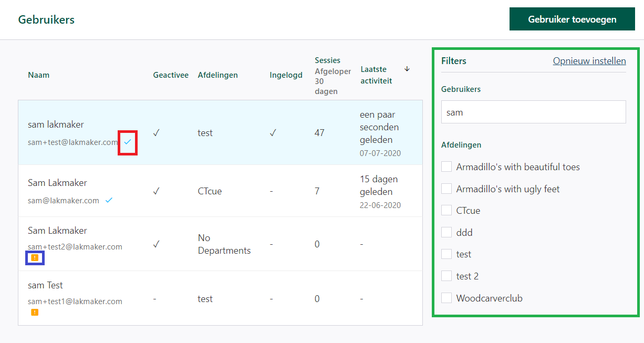644x343 pixels.
Task: Click the Gebruikers search input containing sam
Action: tap(534, 112)
